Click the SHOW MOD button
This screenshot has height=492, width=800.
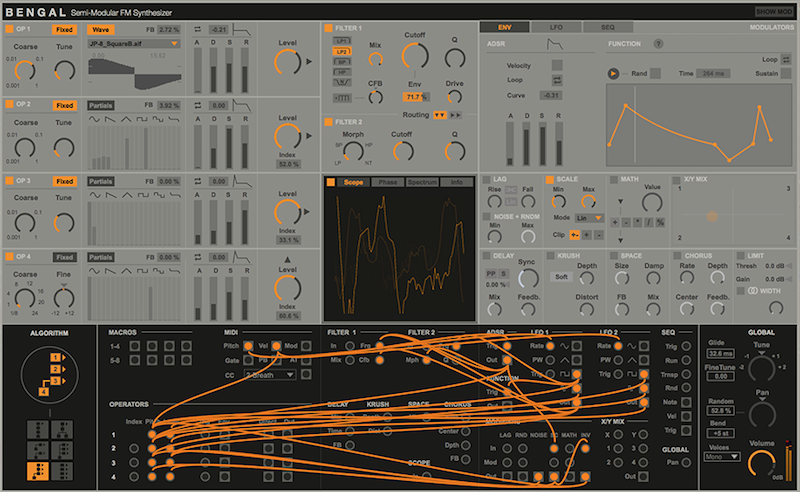(x=773, y=12)
